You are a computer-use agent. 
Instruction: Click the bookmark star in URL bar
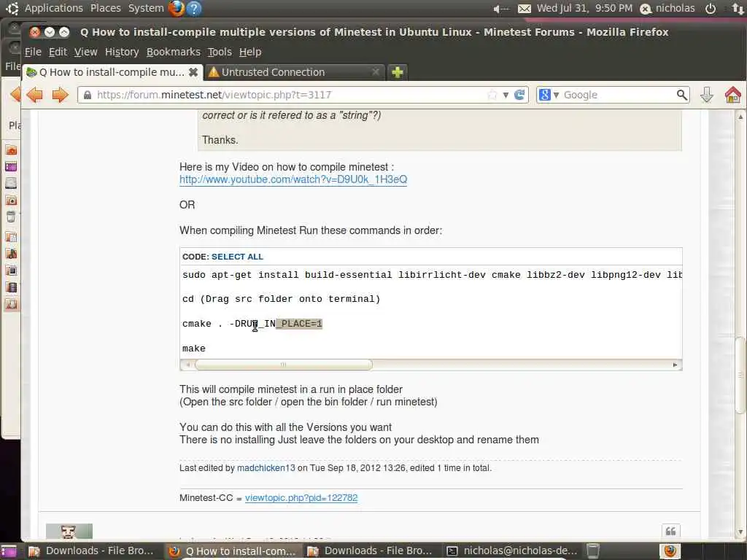click(x=492, y=95)
